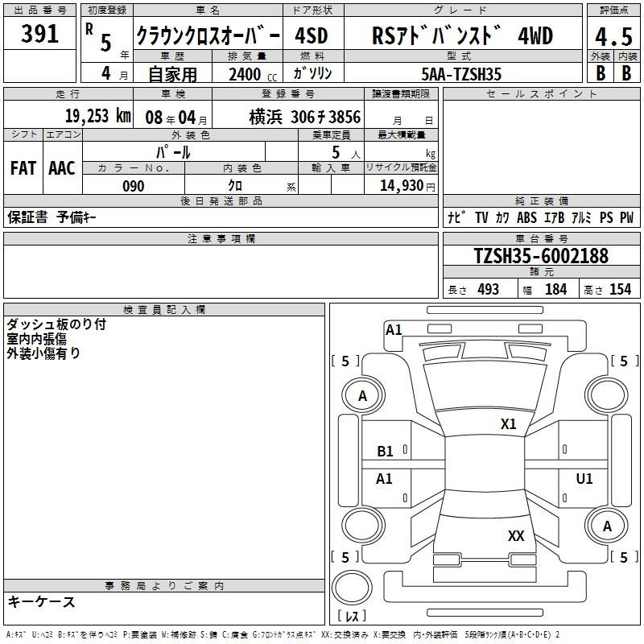Select the XX mark on the rear glass
644x644 pixels.
coord(516,535)
